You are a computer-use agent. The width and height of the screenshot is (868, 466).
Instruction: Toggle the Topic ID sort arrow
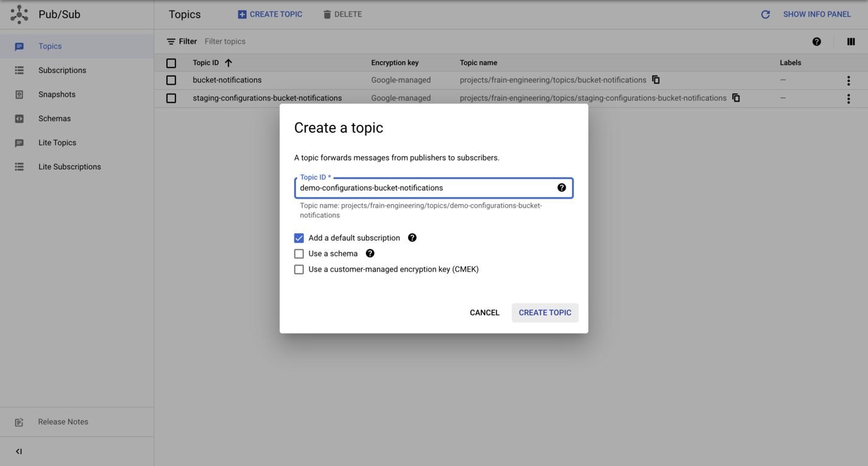coord(228,62)
